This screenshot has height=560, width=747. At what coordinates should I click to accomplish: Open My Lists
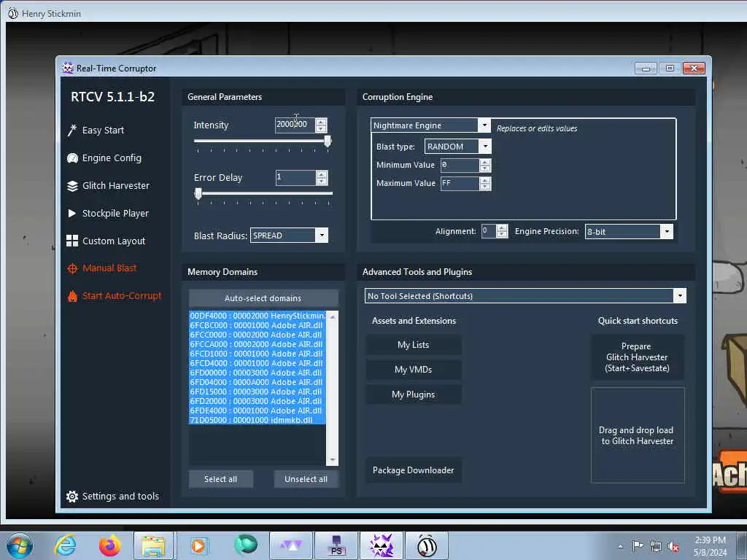pos(413,345)
